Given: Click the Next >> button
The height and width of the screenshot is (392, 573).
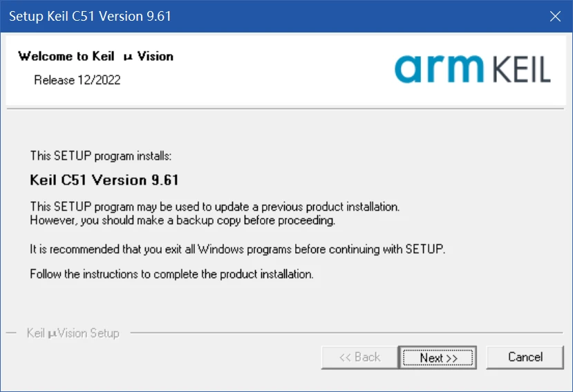Looking at the screenshot, I should coord(438,357).
